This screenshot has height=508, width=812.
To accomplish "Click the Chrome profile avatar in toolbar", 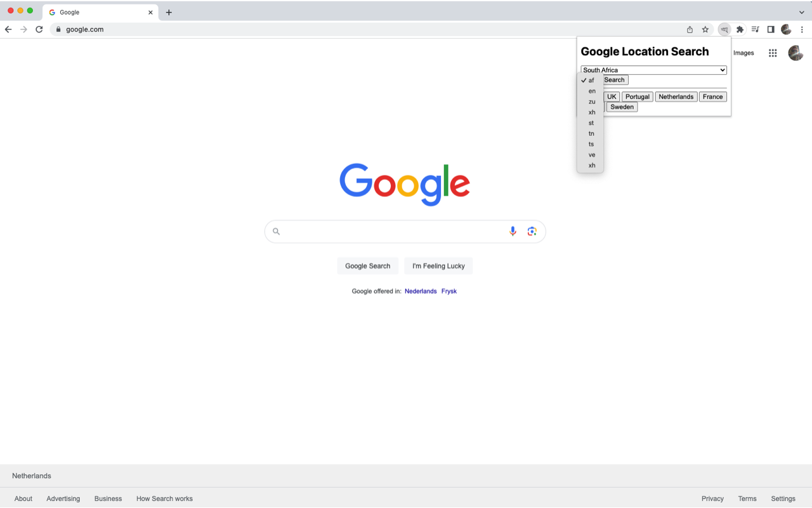I will (x=786, y=29).
